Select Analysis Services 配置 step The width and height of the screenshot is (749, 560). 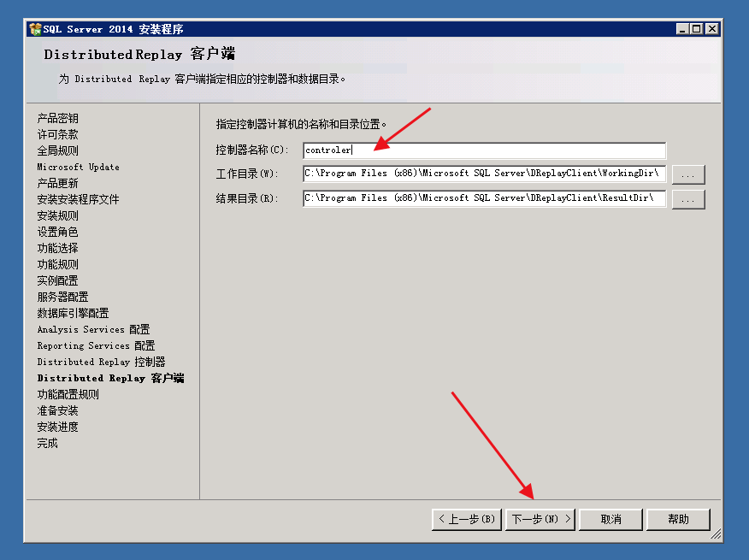(x=93, y=329)
